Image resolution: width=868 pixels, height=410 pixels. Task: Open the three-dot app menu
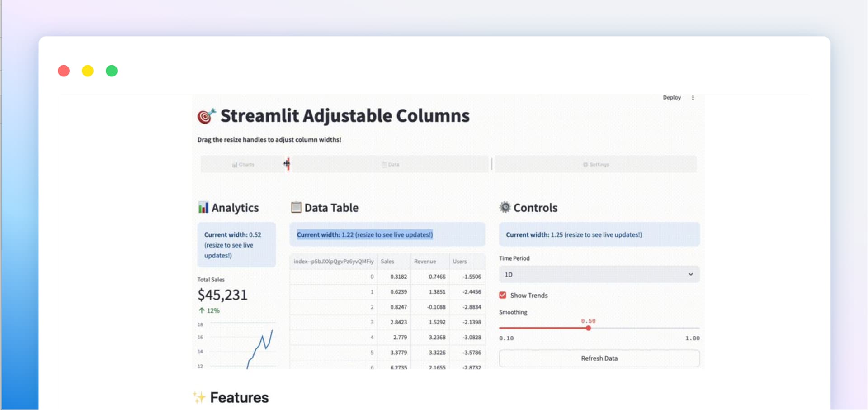click(693, 97)
